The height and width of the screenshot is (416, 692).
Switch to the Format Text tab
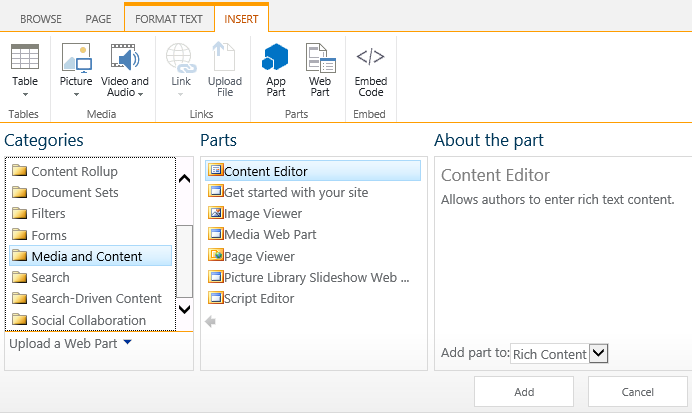168,18
